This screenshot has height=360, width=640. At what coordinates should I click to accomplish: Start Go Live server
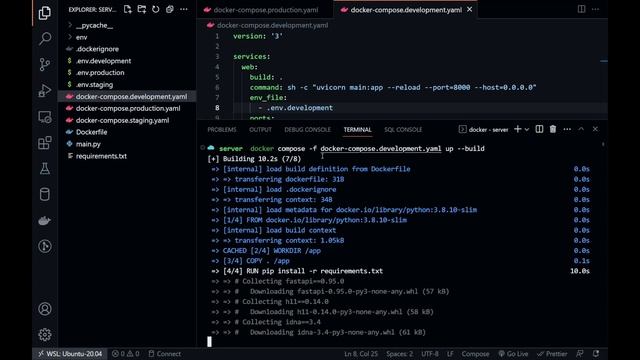tap(513, 354)
